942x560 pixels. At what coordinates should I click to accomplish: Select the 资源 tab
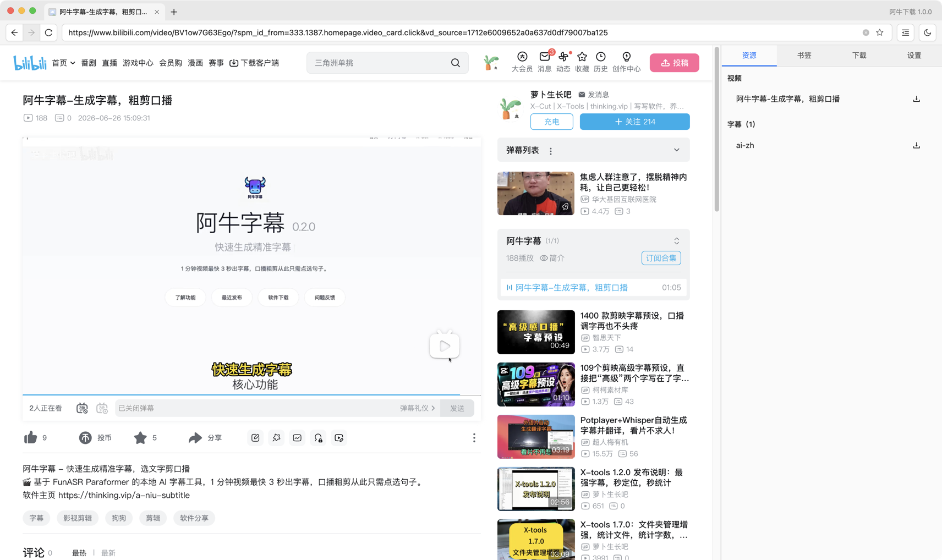click(749, 56)
